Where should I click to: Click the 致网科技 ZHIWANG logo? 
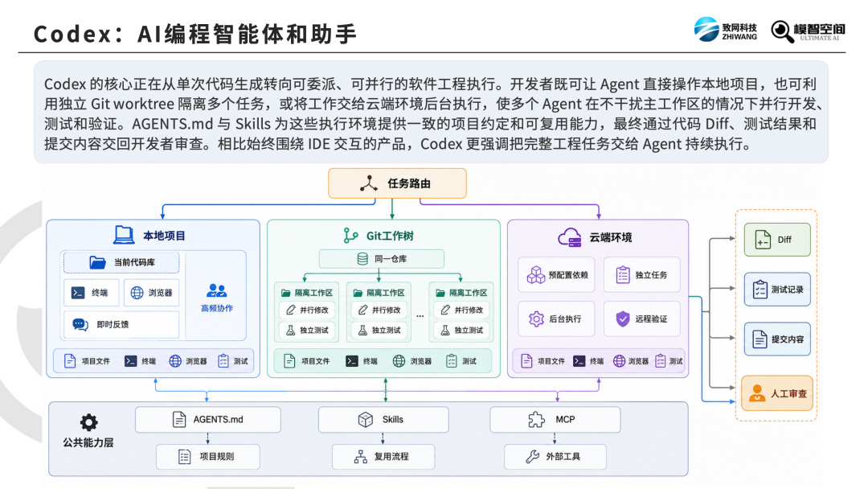coord(726,29)
